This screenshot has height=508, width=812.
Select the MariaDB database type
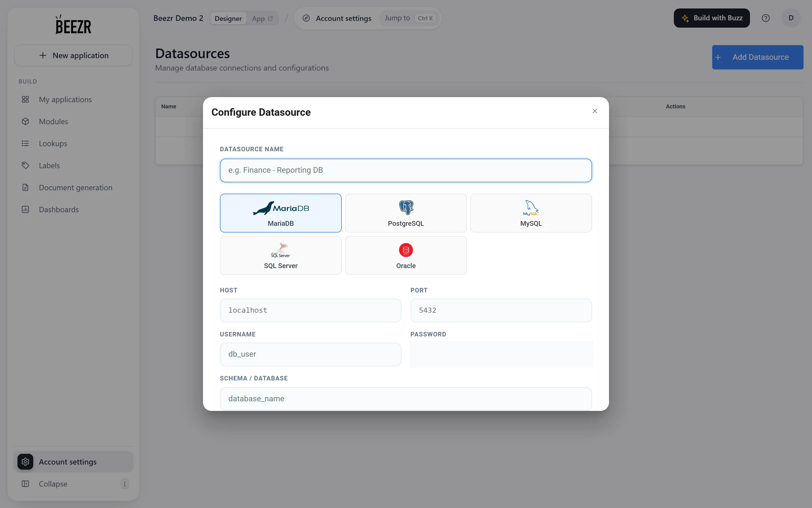281,213
